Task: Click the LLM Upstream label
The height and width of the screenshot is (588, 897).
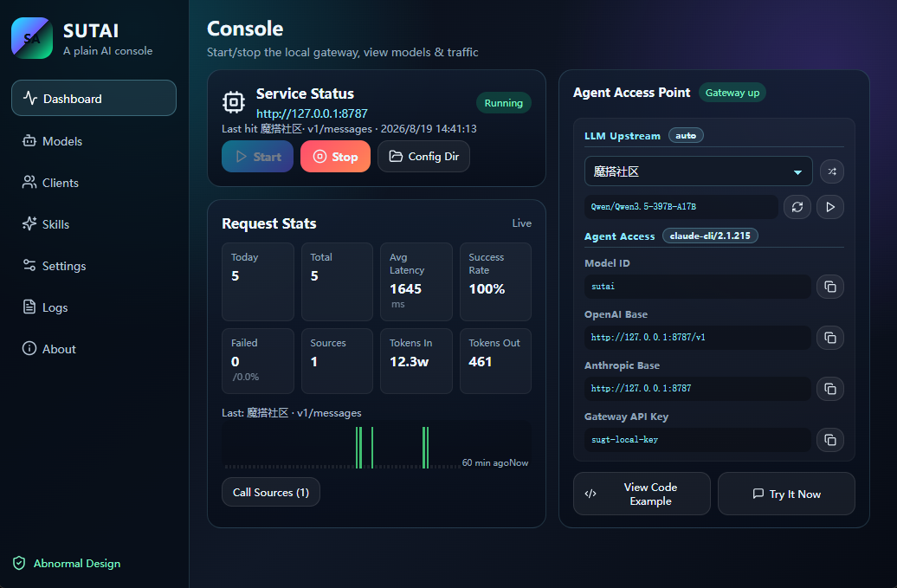Action: pos(623,136)
